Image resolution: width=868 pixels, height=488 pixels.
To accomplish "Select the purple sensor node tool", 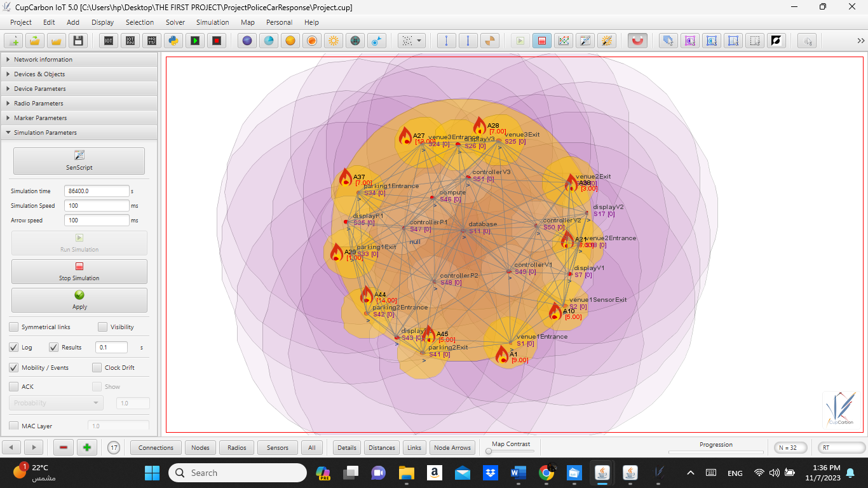I will [248, 40].
